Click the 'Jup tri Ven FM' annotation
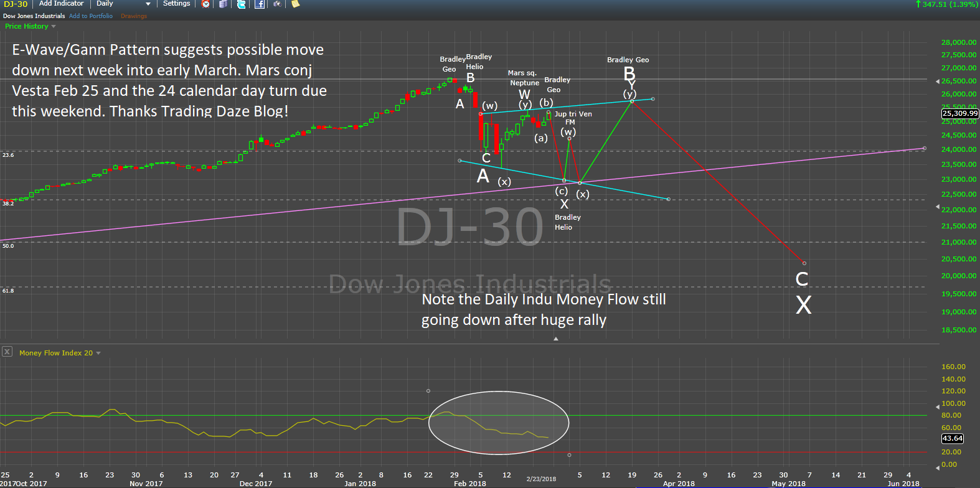 pos(573,118)
